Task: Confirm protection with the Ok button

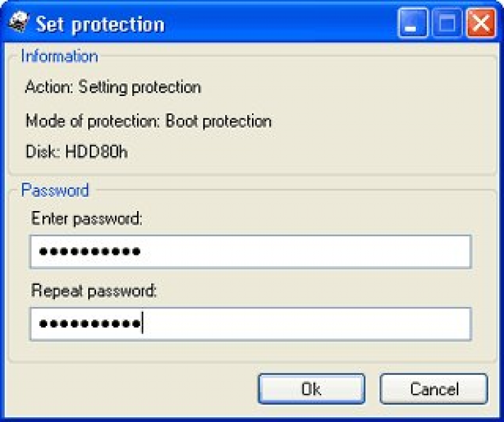Action: pyautogui.click(x=311, y=389)
